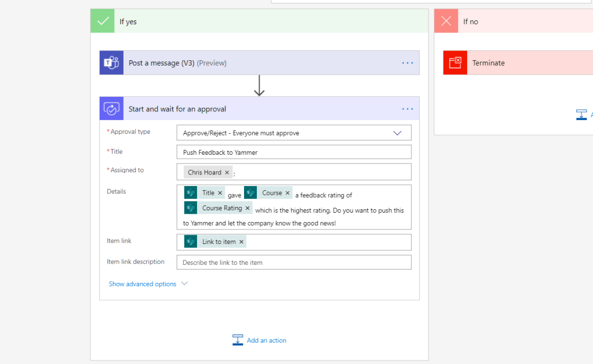This screenshot has width=593, height=364.
Task: Open Post a message ellipsis menu
Action: (408, 63)
